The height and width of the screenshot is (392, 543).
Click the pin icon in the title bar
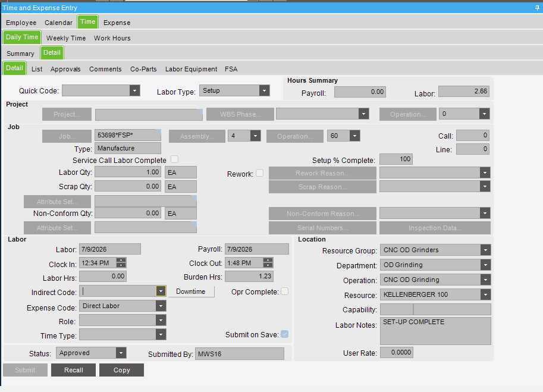click(x=537, y=8)
